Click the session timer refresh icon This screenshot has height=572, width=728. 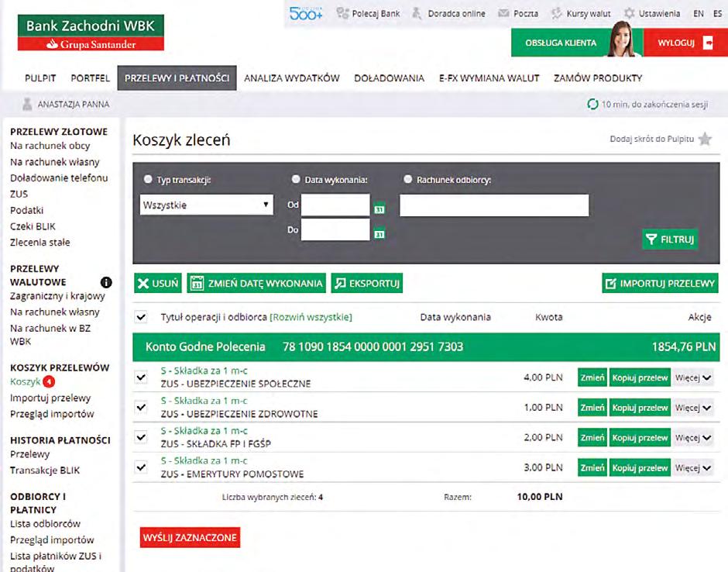[592, 104]
